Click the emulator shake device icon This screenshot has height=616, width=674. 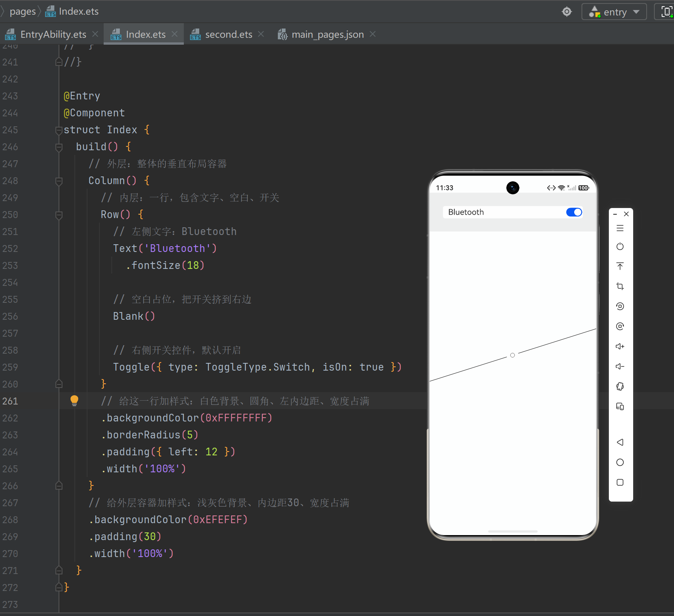point(620,386)
